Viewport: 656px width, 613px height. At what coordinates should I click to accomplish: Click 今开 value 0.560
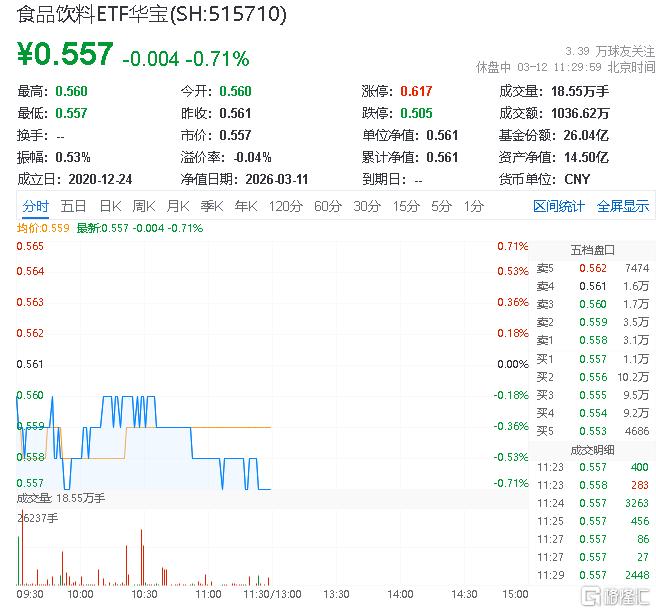236,91
